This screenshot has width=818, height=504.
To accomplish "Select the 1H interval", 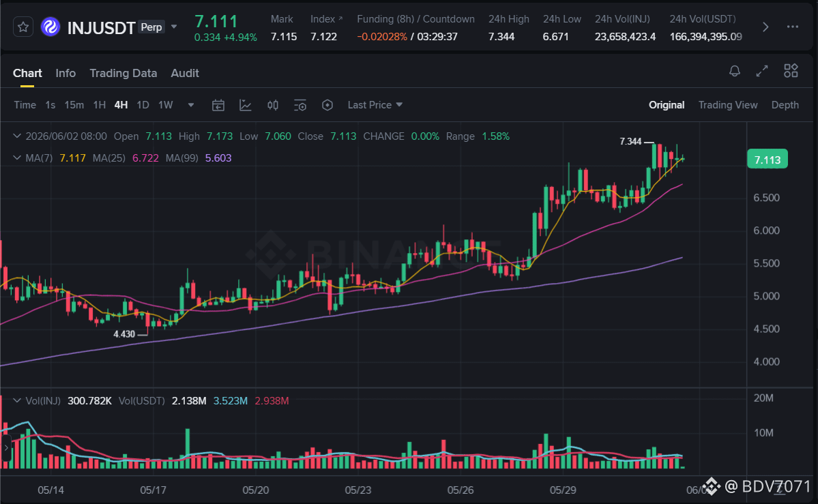I will tap(99, 105).
